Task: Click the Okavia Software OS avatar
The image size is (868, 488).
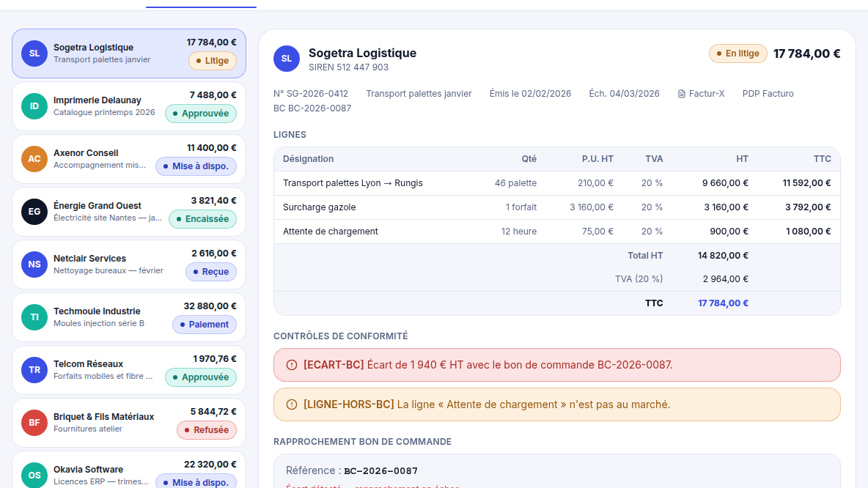Action: 34,476
